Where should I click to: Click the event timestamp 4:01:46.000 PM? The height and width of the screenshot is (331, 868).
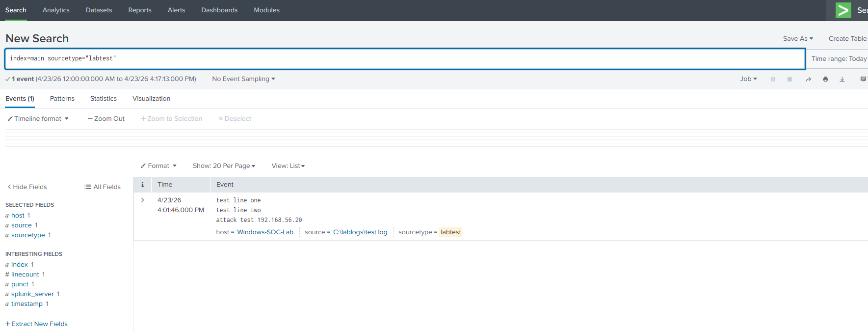click(x=181, y=210)
